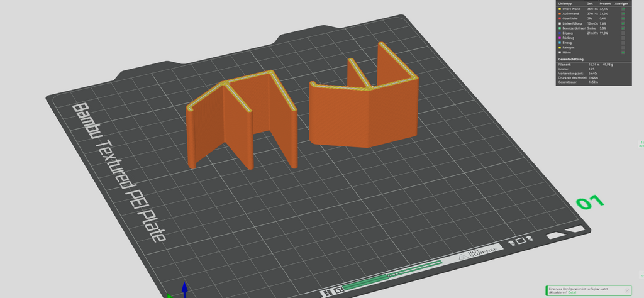The height and width of the screenshot is (298, 644).
Task: Show Rückzug points with its checkbox
Action: pyautogui.click(x=623, y=38)
